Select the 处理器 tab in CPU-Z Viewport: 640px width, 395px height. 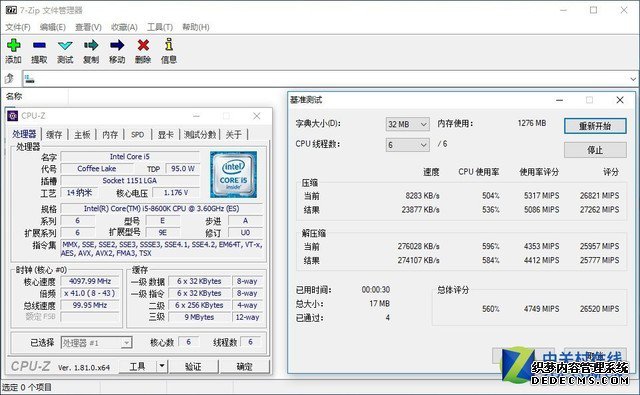click(x=24, y=134)
